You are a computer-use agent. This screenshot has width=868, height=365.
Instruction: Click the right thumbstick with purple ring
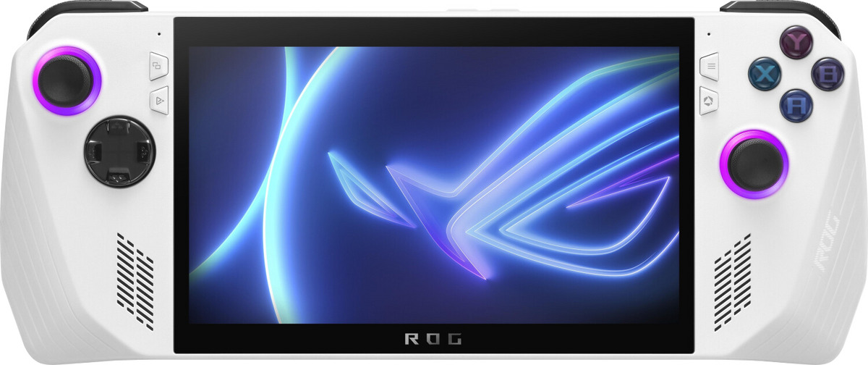click(x=755, y=163)
